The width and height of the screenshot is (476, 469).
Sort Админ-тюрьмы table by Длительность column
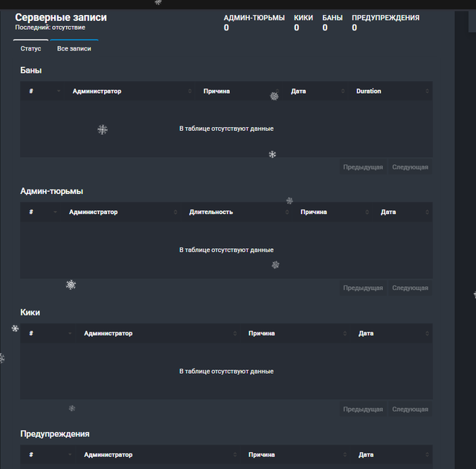point(237,212)
